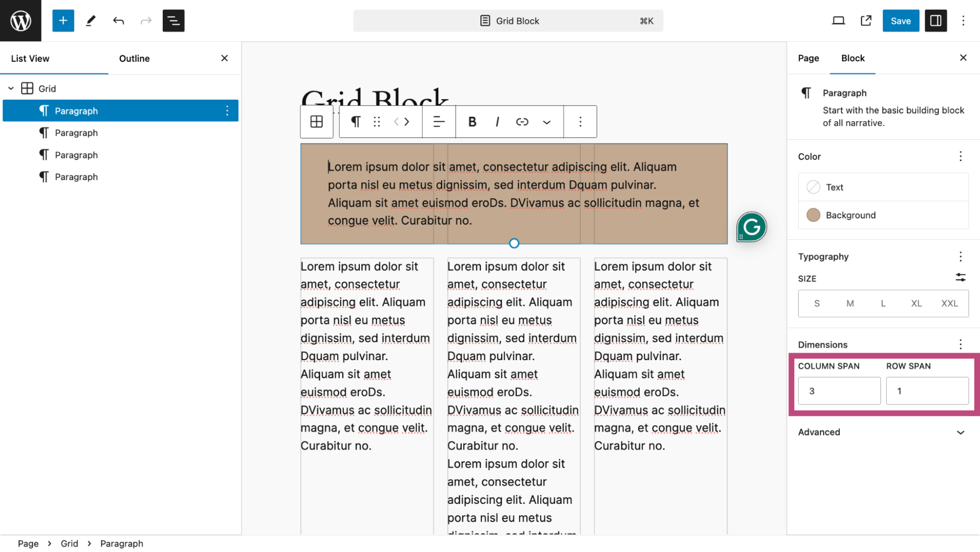
Task: Click the paragraph block icon in toolbar
Action: coord(355,121)
